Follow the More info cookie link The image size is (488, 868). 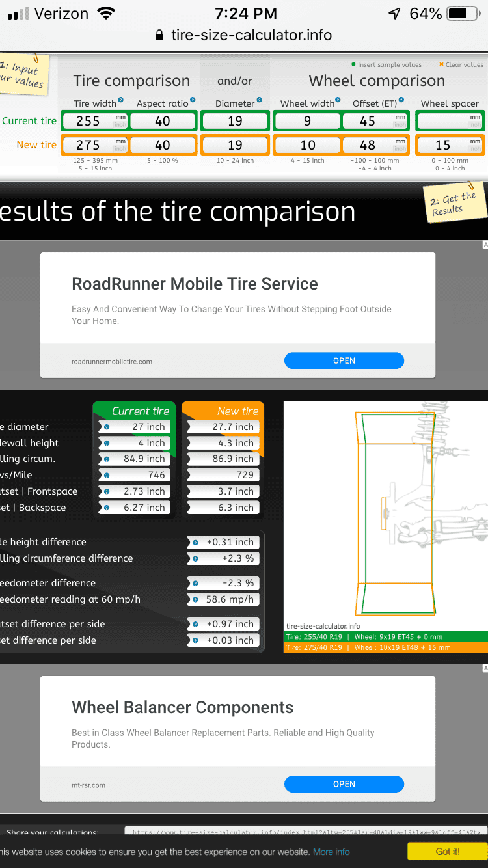pyautogui.click(x=331, y=852)
